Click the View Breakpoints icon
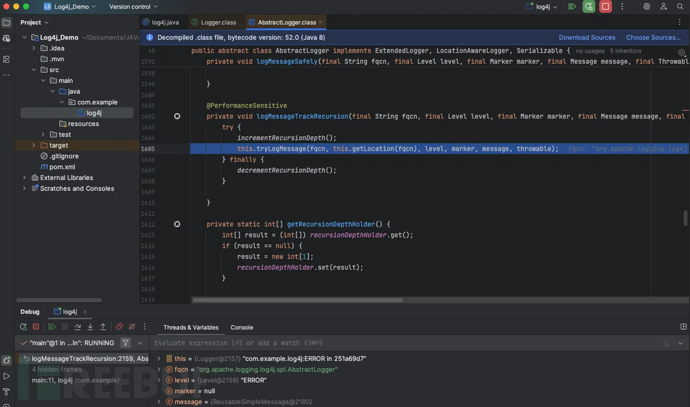The image size is (690, 407). pos(119,327)
